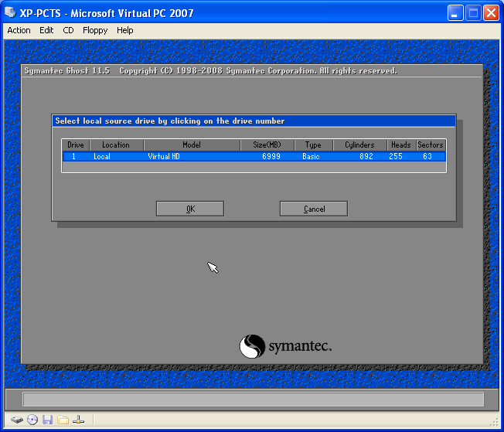The width and height of the screenshot is (504, 432).
Task: Click the CD drive status icon
Action: click(32, 420)
